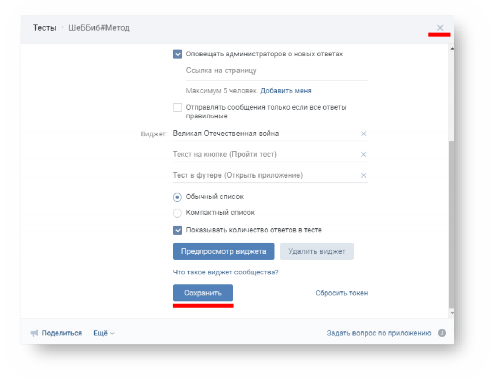Click the scrollbar up arrow
Screen dimensions: 493x384
pyautogui.click(x=452, y=49)
